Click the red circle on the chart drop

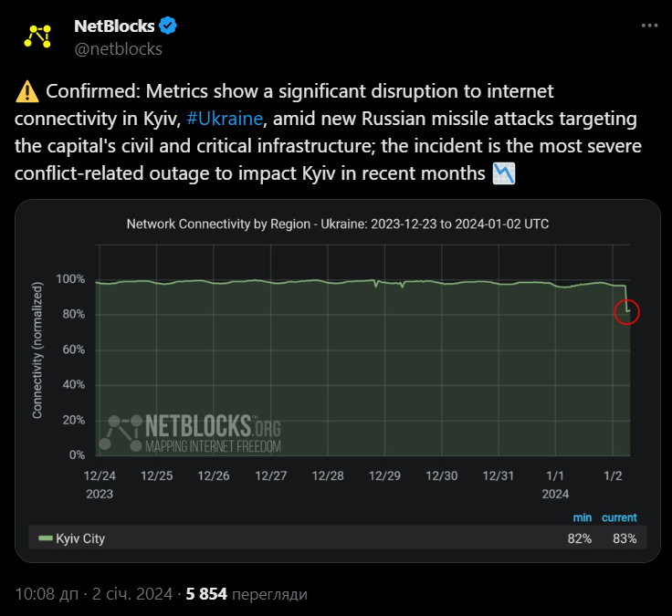(626, 312)
